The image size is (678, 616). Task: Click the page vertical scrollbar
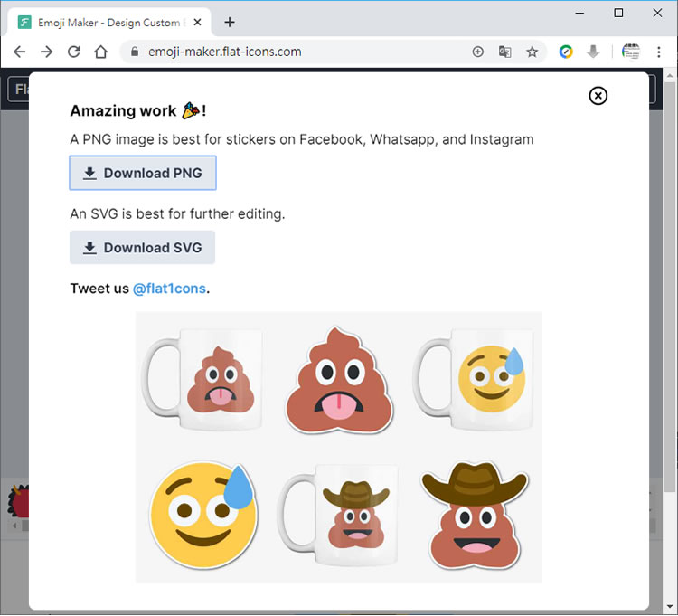click(x=670, y=286)
